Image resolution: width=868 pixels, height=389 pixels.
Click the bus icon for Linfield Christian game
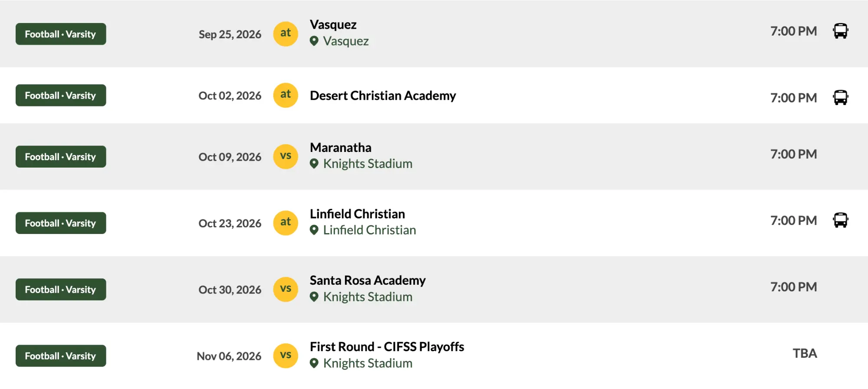840,221
